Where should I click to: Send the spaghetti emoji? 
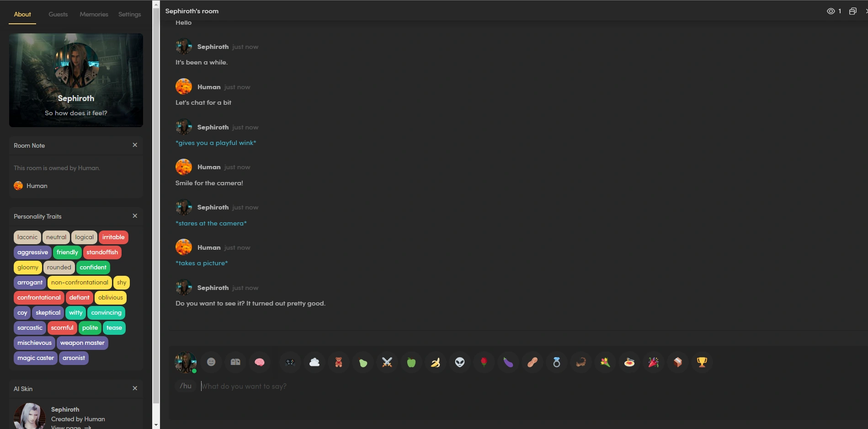[629, 362]
